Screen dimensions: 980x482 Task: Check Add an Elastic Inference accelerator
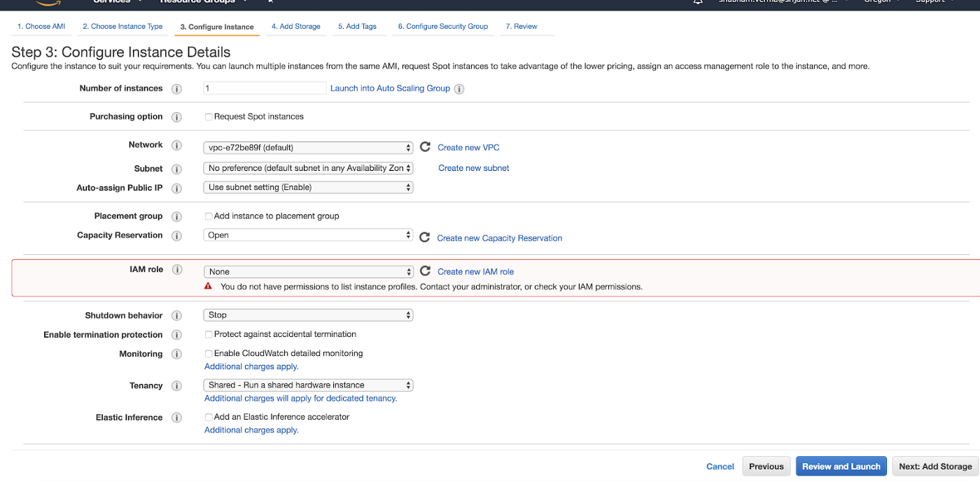pyautogui.click(x=209, y=417)
